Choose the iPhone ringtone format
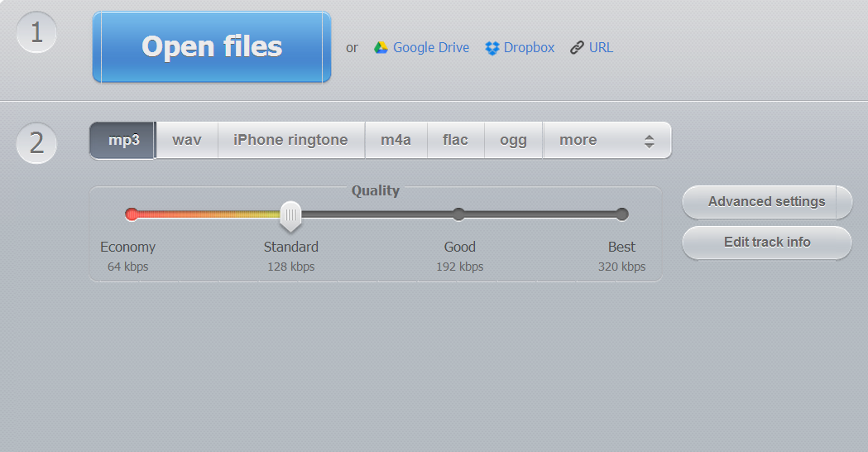The height and width of the screenshot is (452, 868). pos(290,140)
